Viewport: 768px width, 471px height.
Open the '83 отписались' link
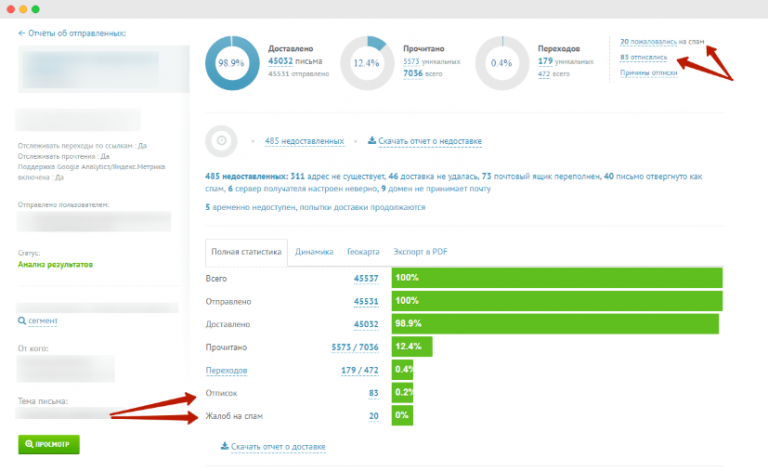644,57
